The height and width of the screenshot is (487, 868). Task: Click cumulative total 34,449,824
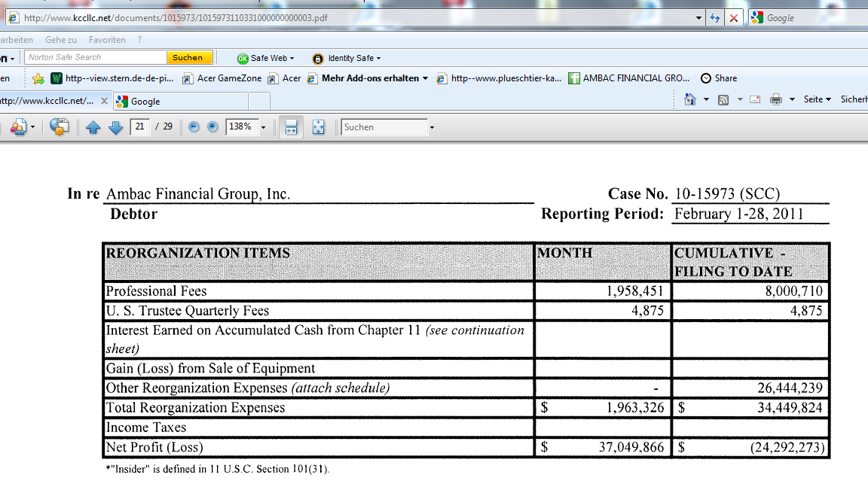coord(790,408)
